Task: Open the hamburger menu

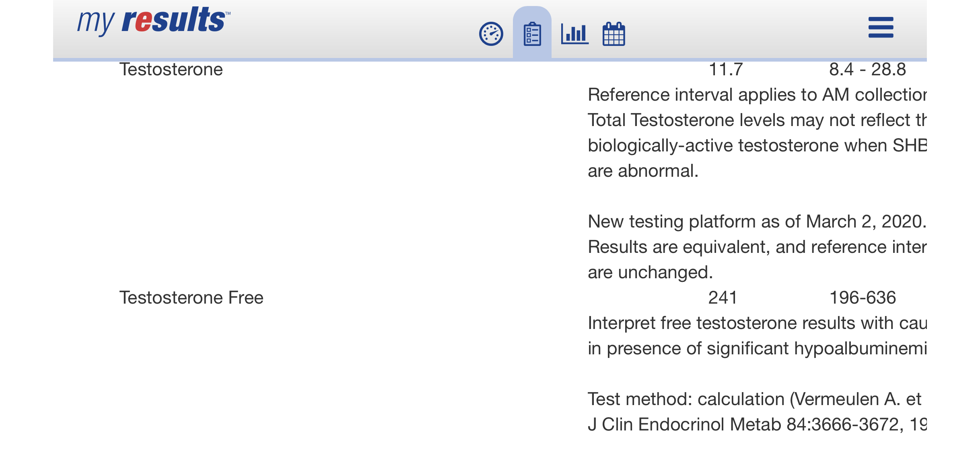Action: 881,27
